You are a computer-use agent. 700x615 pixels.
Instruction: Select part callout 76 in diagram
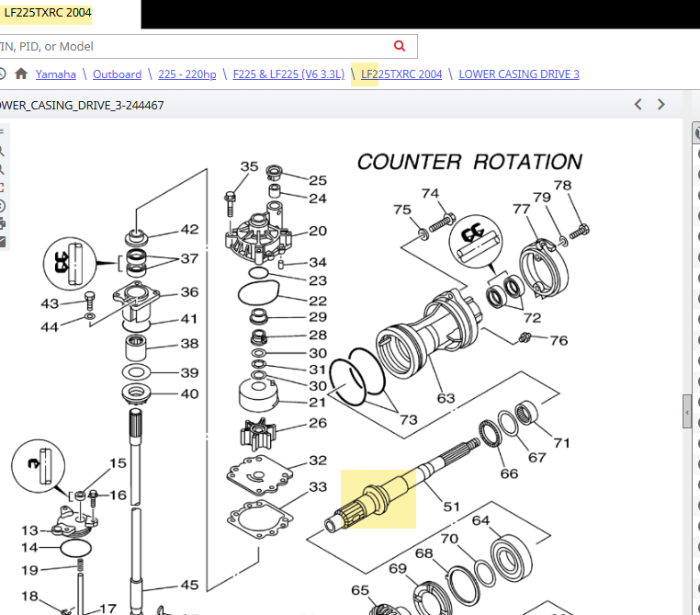pyautogui.click(x=559, y=341)
